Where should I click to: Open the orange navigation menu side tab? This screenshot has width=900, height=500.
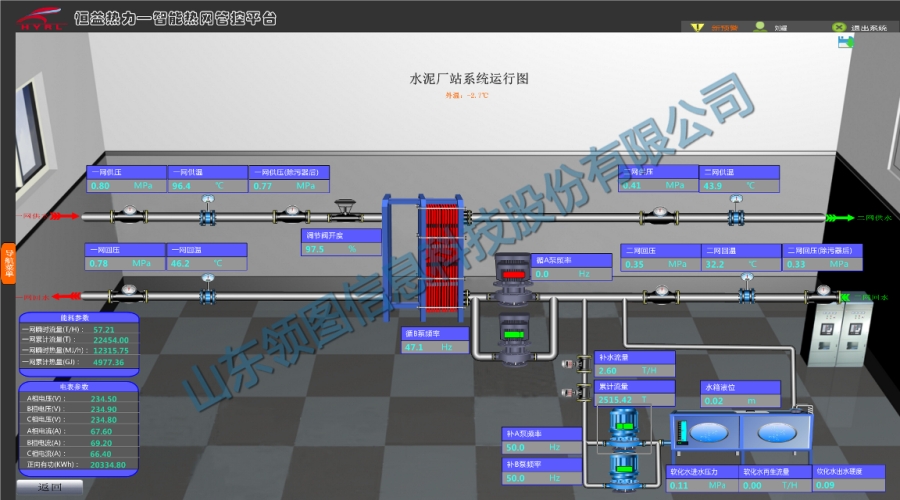pyautogui.click(x=9, y=264)
